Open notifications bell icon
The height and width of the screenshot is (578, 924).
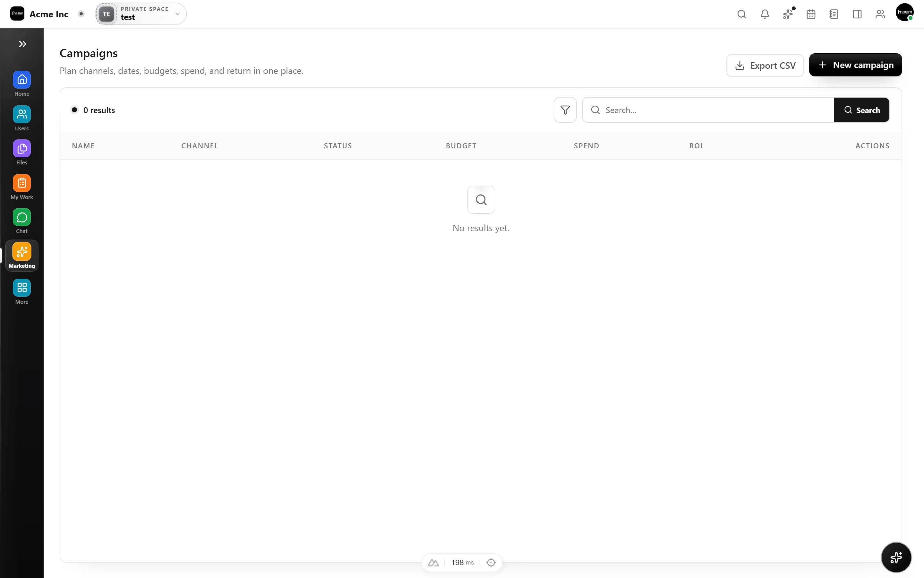click(765, 14)
